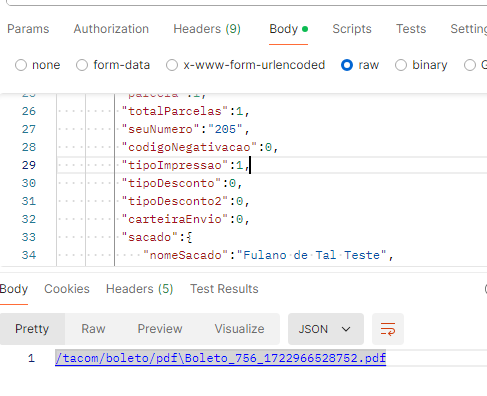487x396 pixels.
Task: Switch response view to Preview
Action: 160,329
